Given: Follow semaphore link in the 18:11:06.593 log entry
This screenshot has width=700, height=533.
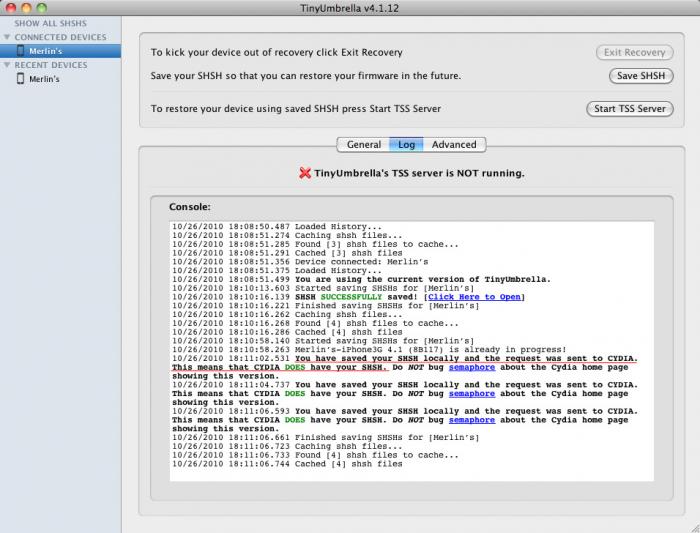Looking at the screenshot, I should [x=472, y=421].
